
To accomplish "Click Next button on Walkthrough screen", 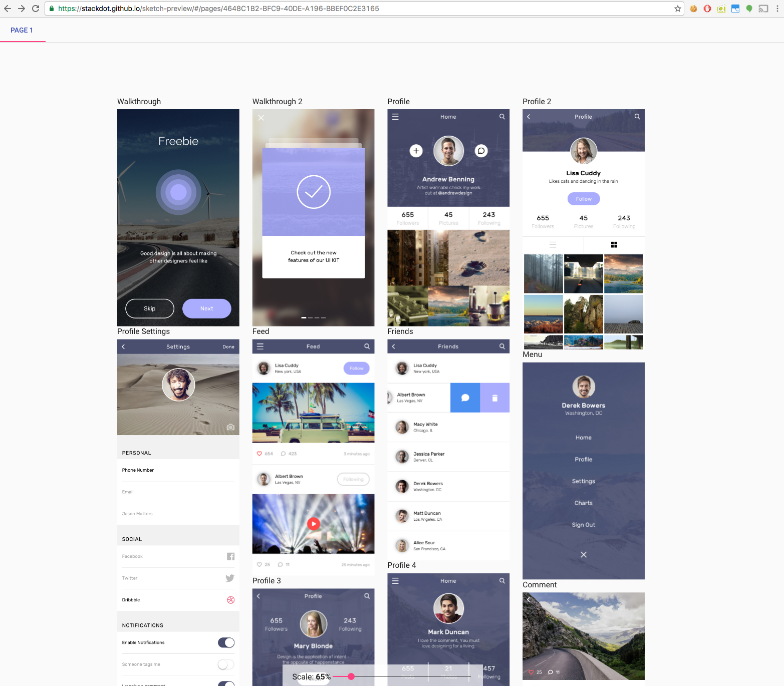I will point(207,308).
